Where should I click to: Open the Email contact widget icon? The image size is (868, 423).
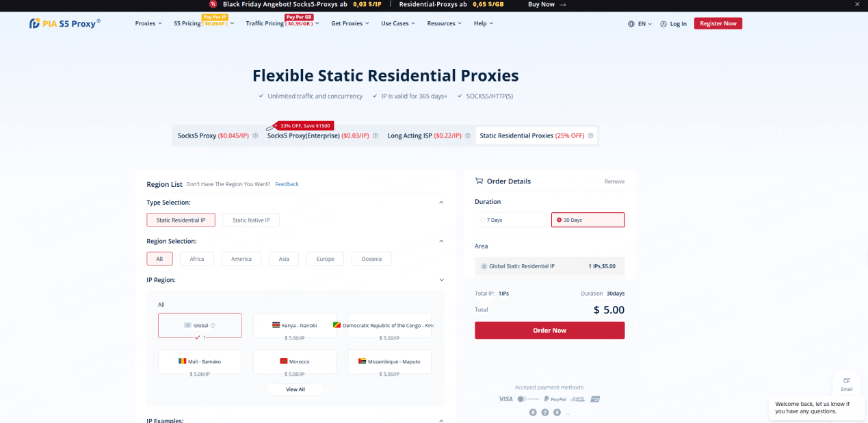pos(846,381)
